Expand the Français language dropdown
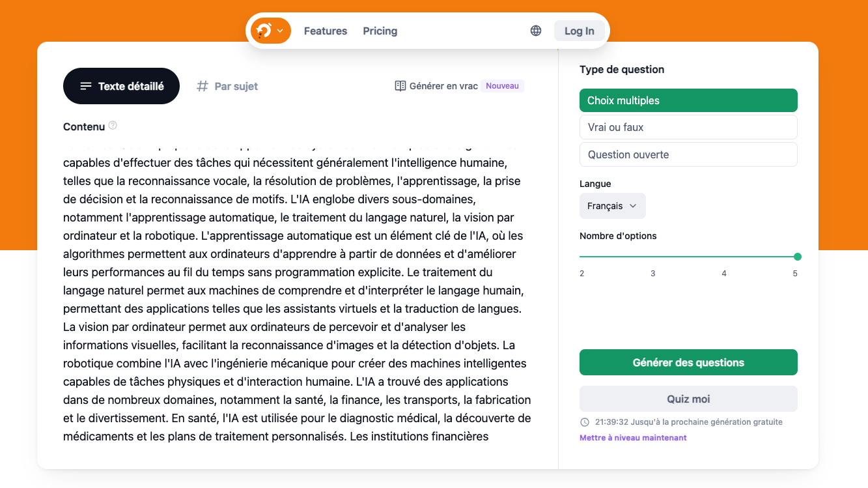This screenshot has height=488, width=868. [x=612, y=206]
